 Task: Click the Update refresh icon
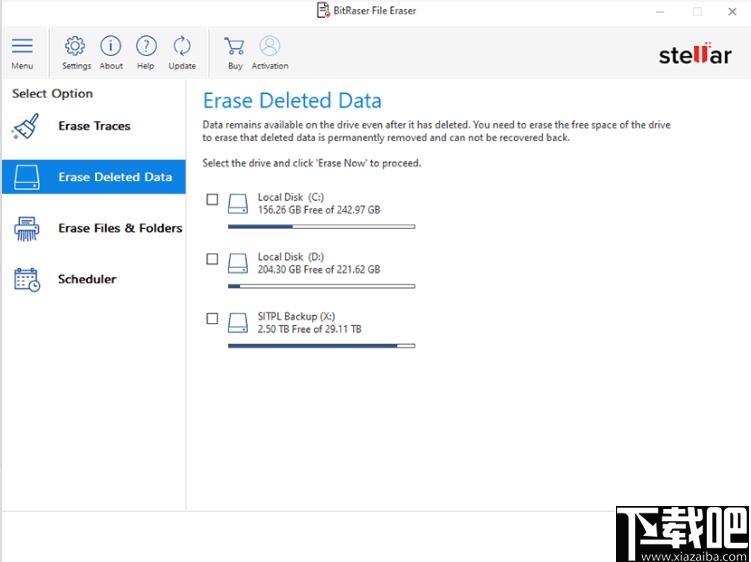point(182,46)
